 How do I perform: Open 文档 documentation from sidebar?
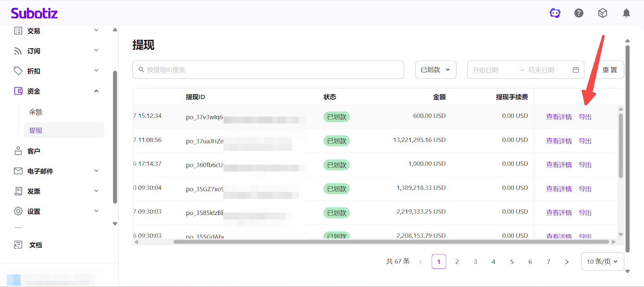35,245
